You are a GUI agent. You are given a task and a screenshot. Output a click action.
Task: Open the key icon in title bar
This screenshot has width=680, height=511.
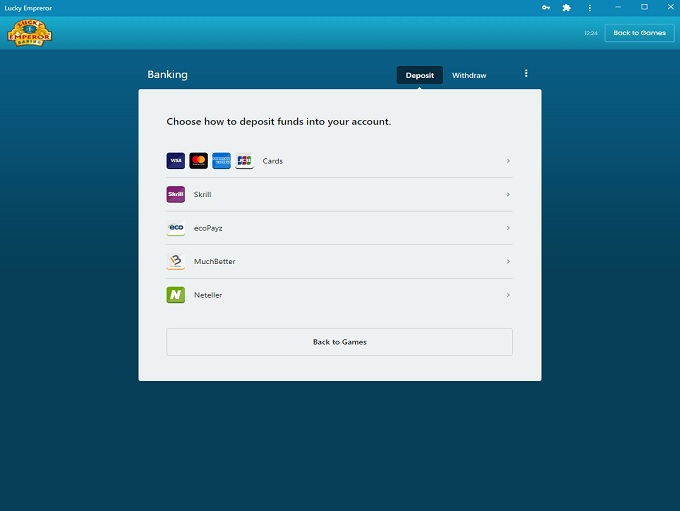click(x=546, y=8)
